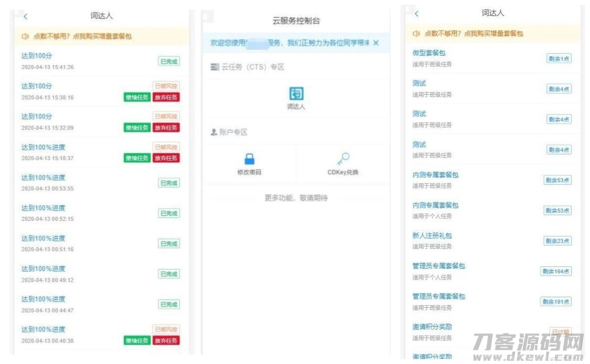Viewport: 590px width, 364px height.
Task: Tap back arrow in the package list panel
Action: 416,14
